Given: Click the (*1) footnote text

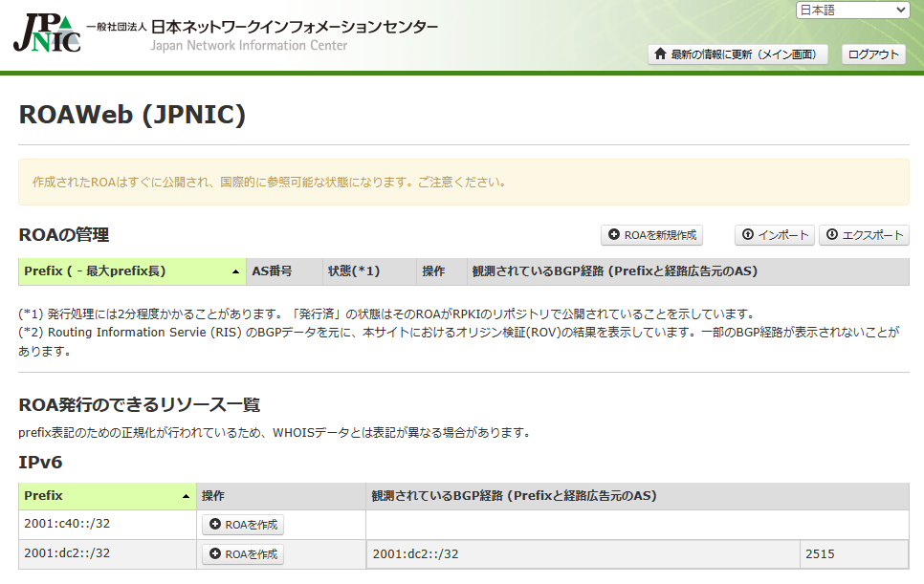Looking at the screenshot, I should pyautogui.click(x=386, y=314).
